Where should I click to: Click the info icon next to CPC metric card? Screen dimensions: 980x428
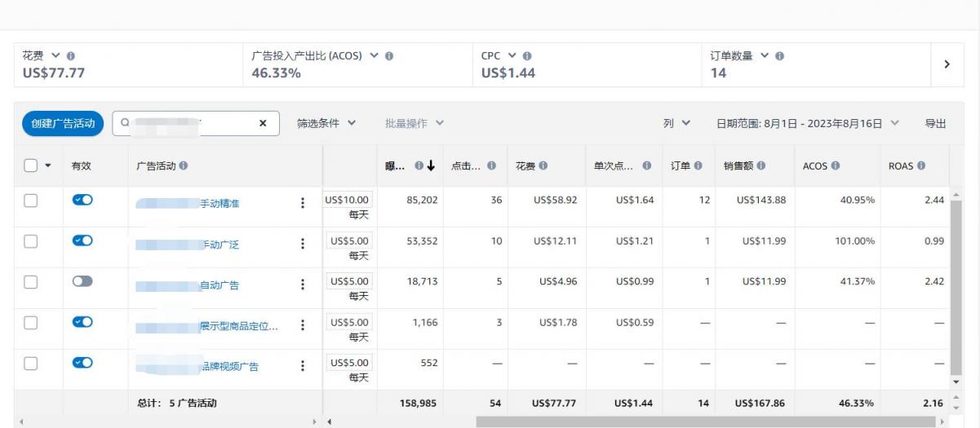tap(527, 56)
